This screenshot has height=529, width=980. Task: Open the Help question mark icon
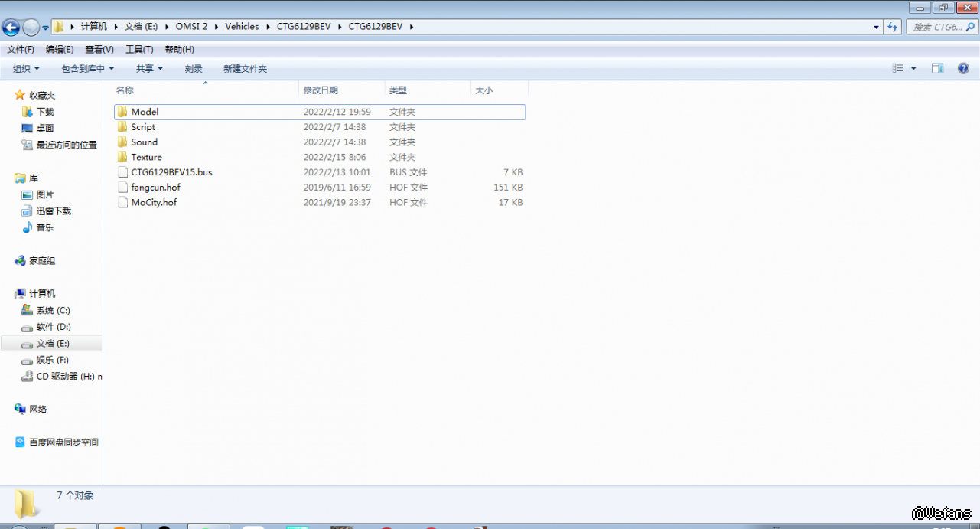(963, 69)
